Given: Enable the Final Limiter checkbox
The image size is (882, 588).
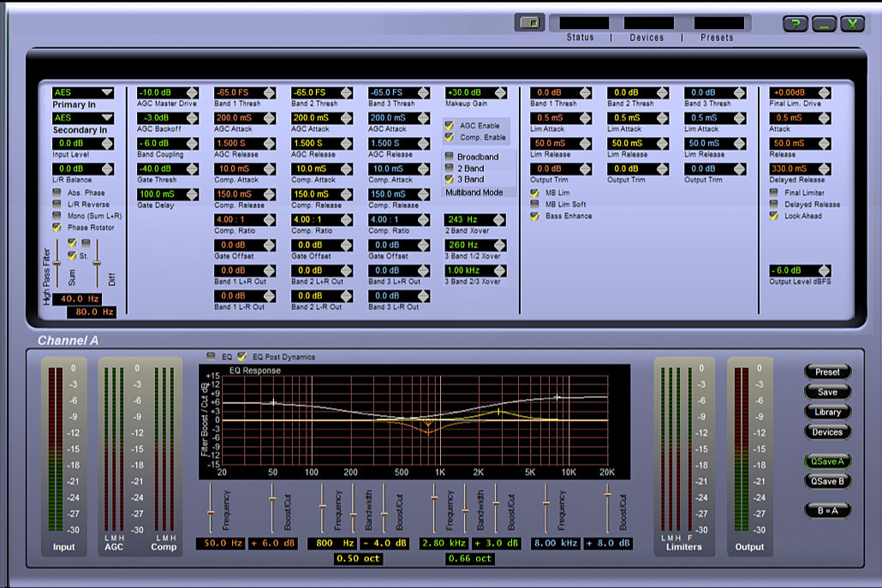Looking at the screenshot, I should (775, 193).
